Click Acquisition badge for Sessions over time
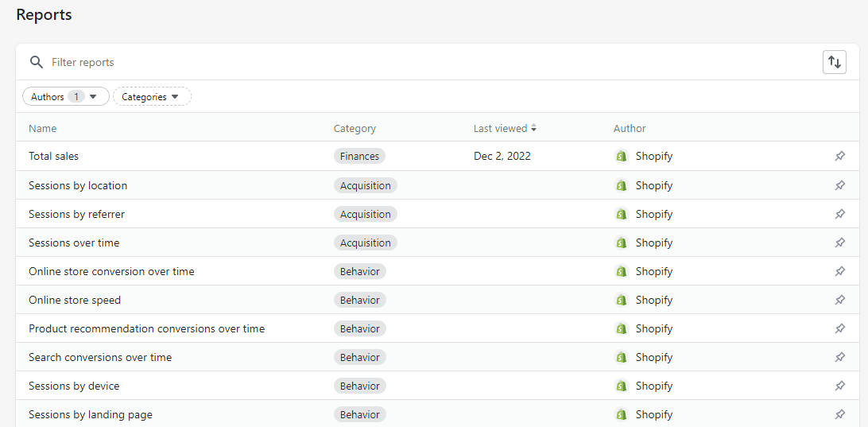Screen dimensions: 868x427 point(366,243)
